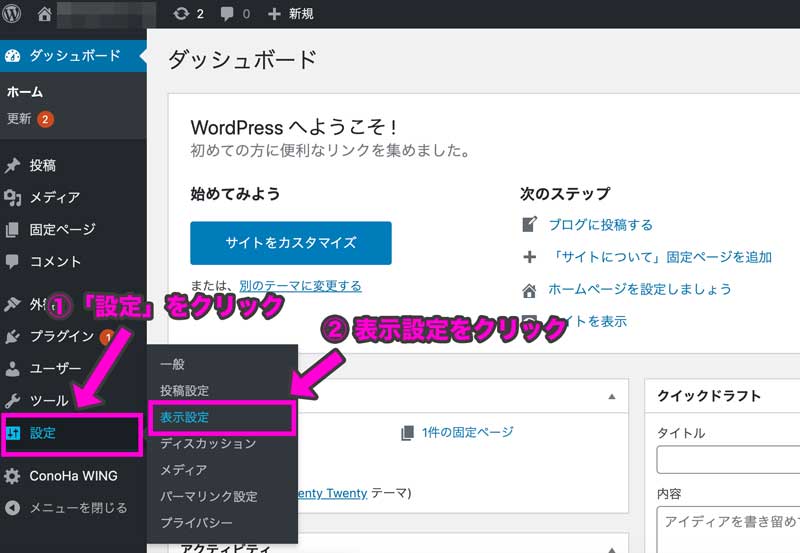Image resolution: width=800 pixels, height=553 pixels.
Task: Click the WordPress logo icon
Action: (14, 14)
